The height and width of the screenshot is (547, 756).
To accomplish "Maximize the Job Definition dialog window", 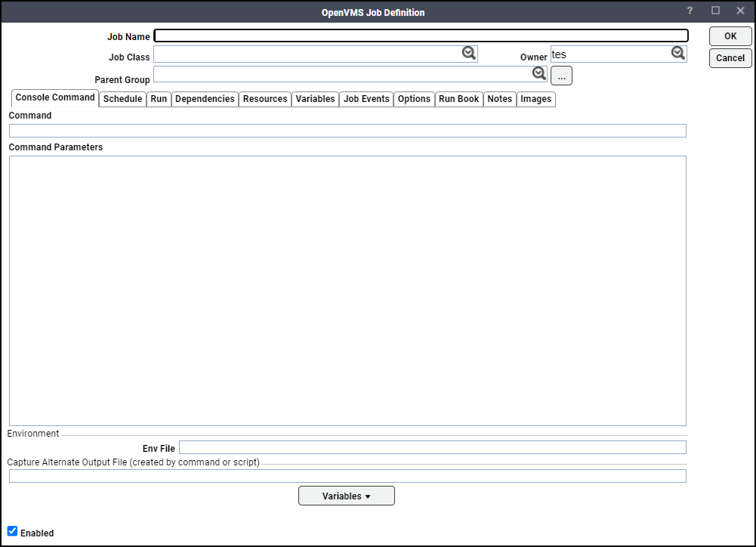I will pos(715,11).
